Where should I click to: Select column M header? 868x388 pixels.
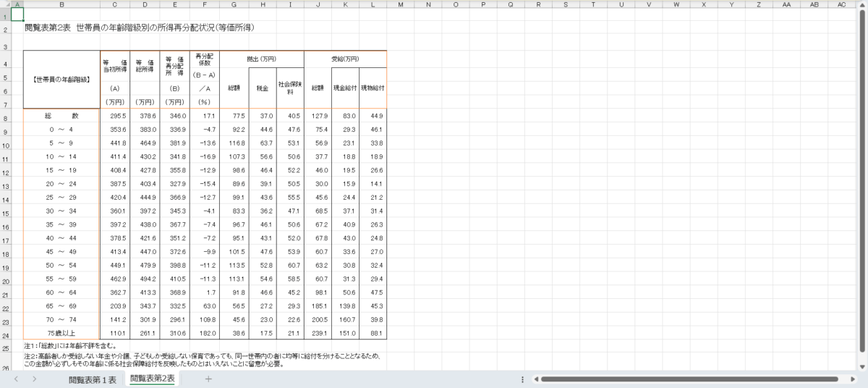click(x=400, y=4)
